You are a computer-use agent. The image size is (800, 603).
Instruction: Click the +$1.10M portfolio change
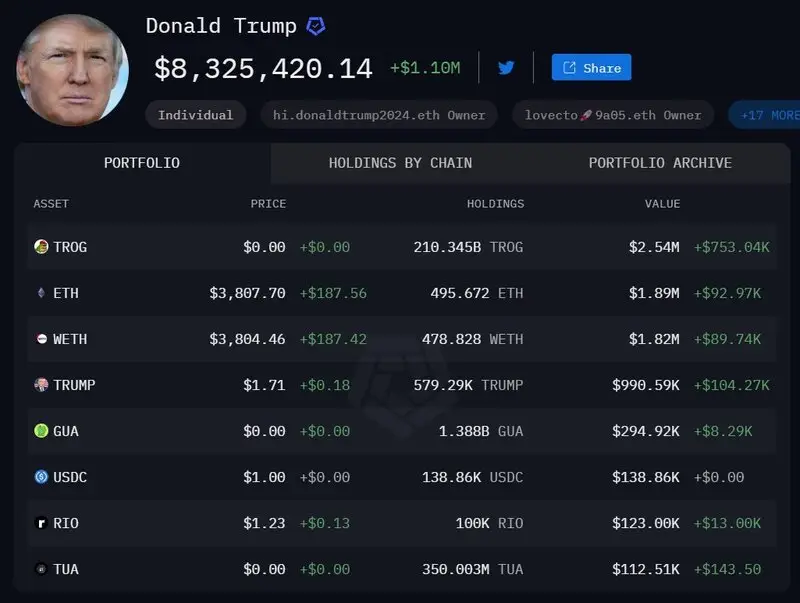click(x=425, y=68)
